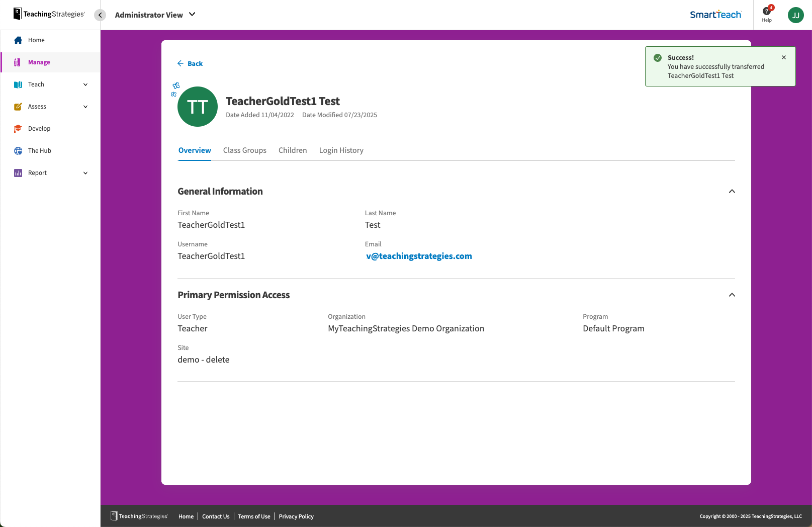Open the Administrator View dropdown
The height and width of the screenshot is (527, 812).
pyautogui.click(x=154, y=15)
